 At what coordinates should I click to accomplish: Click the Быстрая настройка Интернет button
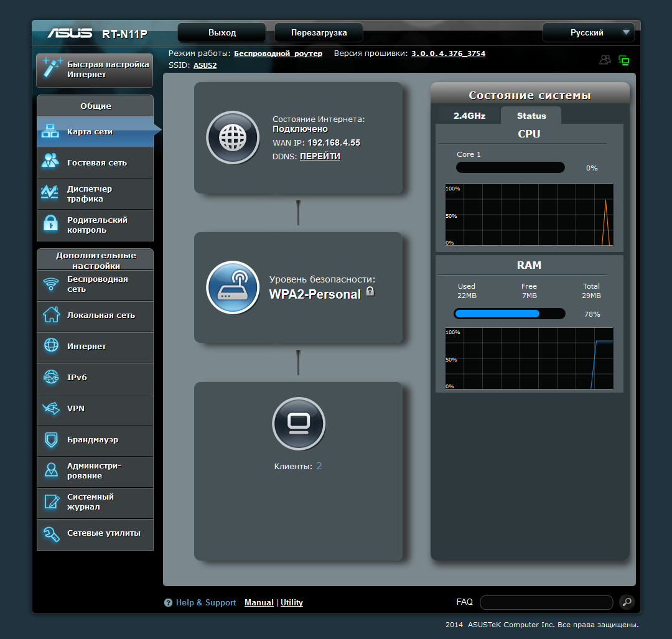[95, 70]
